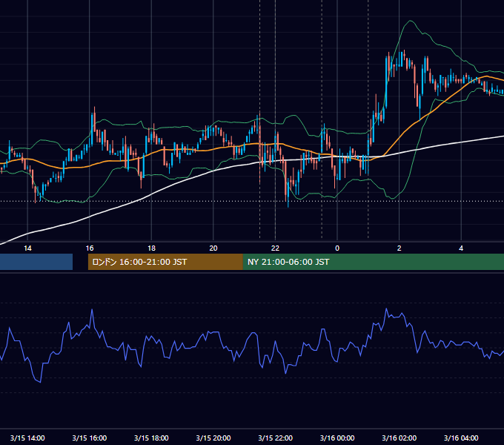Click the 3/15 18:00 date label
Image resolution: width=504 pixels, height=445 pixels.
tap(151, 438)
